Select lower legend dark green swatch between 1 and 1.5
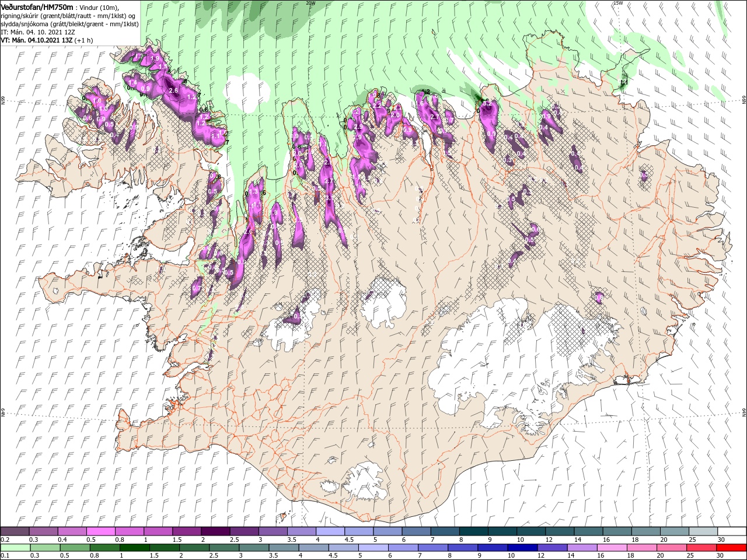 click(134, 548)
